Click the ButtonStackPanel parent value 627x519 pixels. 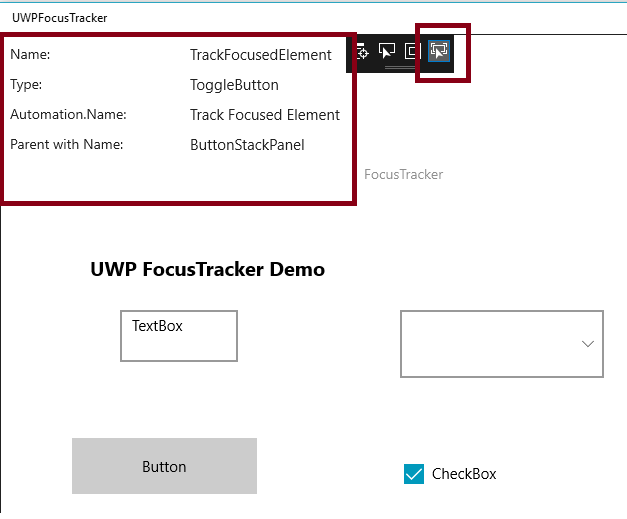pyautogui.click(x=247, y=145)
